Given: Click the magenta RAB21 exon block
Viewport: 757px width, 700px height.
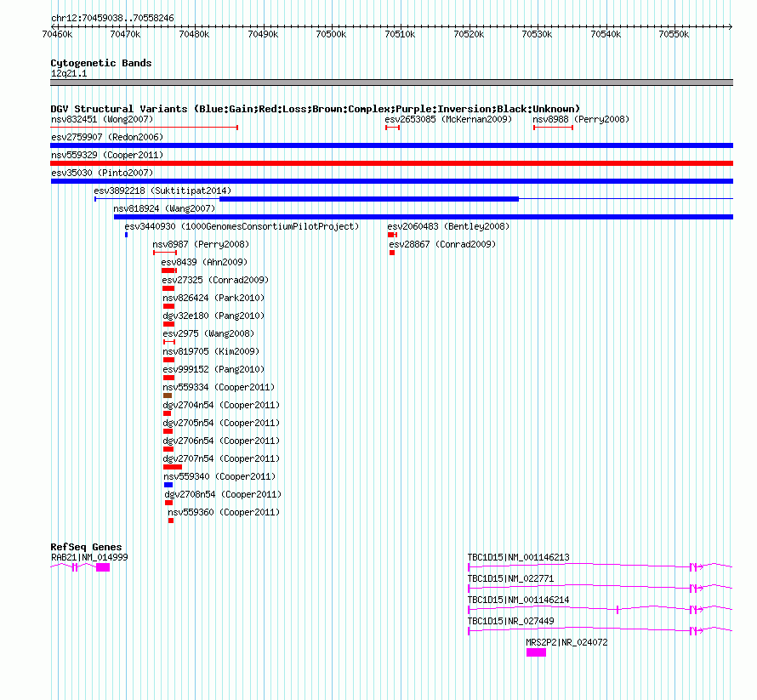Looking at the screenshot, I should tap(103, 567).
